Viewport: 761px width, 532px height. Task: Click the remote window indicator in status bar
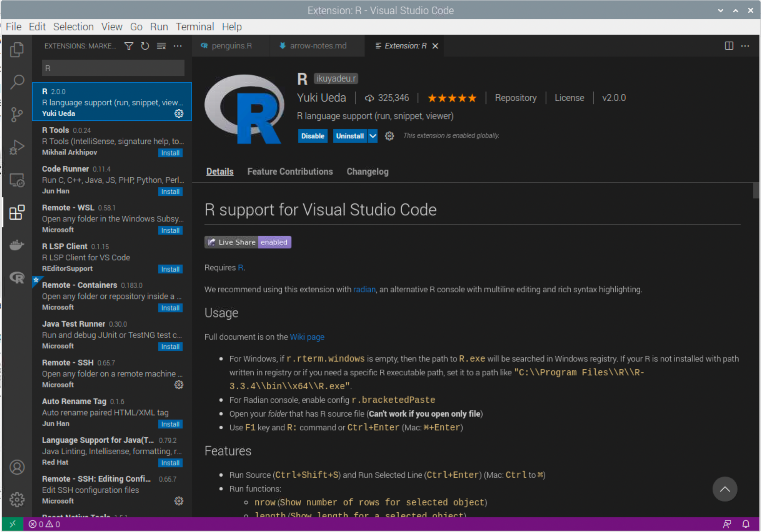coord(13,524)
